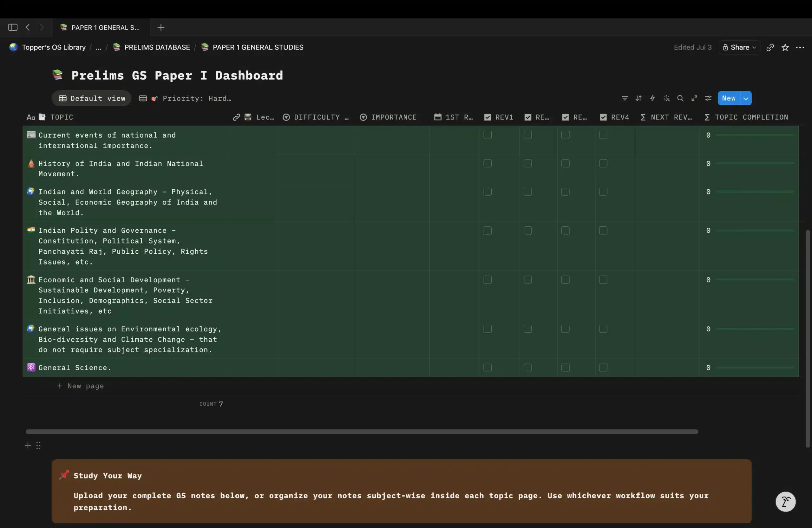Add a row with + New page

coord(81,386)
